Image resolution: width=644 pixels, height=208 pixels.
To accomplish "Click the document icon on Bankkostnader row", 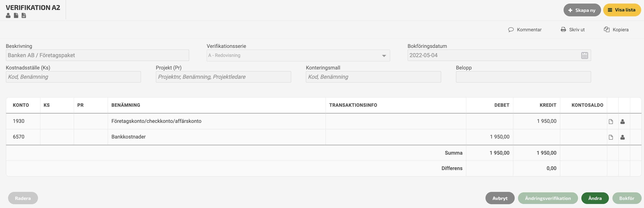I will tap(611, 137).
